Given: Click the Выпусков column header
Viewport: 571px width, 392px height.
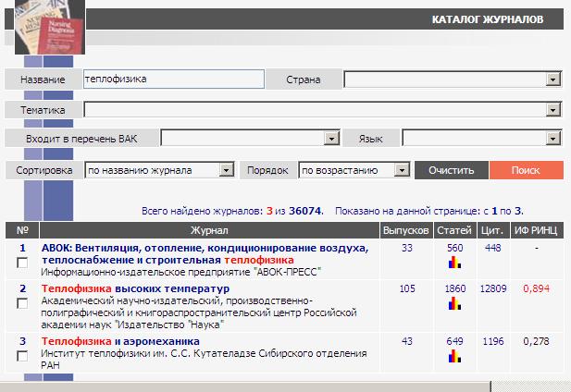Looking at the screenshot, I should point(406,230).
